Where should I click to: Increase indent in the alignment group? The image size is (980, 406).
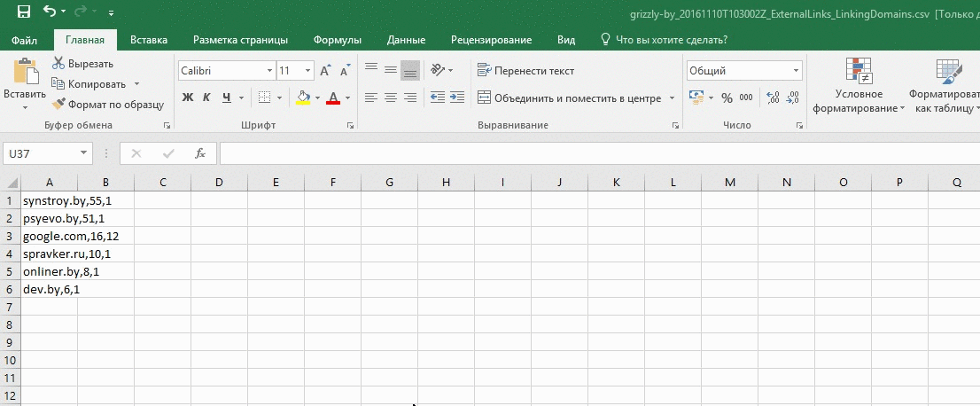pyautogui.click(x=457, y=98)
